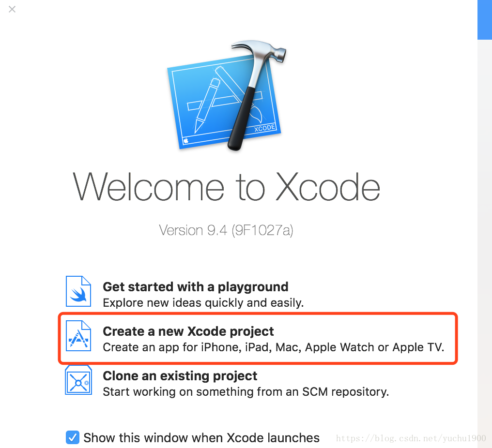492x448 pixels.
Task: Close the Welcome to Xcode window
Action: (12, 9)
